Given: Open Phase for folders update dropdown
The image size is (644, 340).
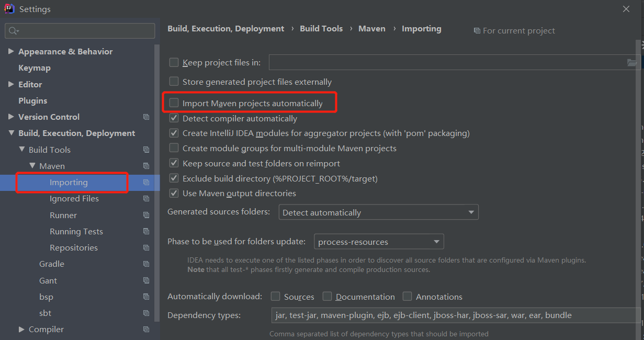Looking at the screenshot, I should pos(379,242).
